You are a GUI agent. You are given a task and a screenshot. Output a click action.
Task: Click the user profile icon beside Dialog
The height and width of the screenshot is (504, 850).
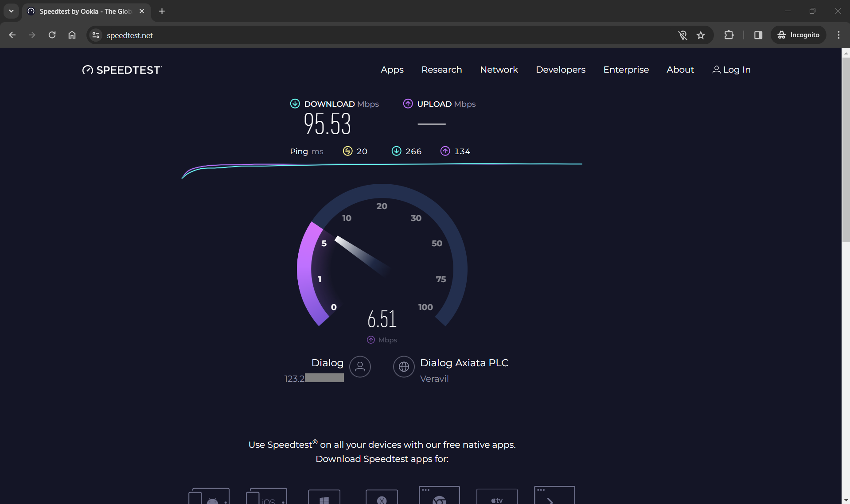click(360, 367)
